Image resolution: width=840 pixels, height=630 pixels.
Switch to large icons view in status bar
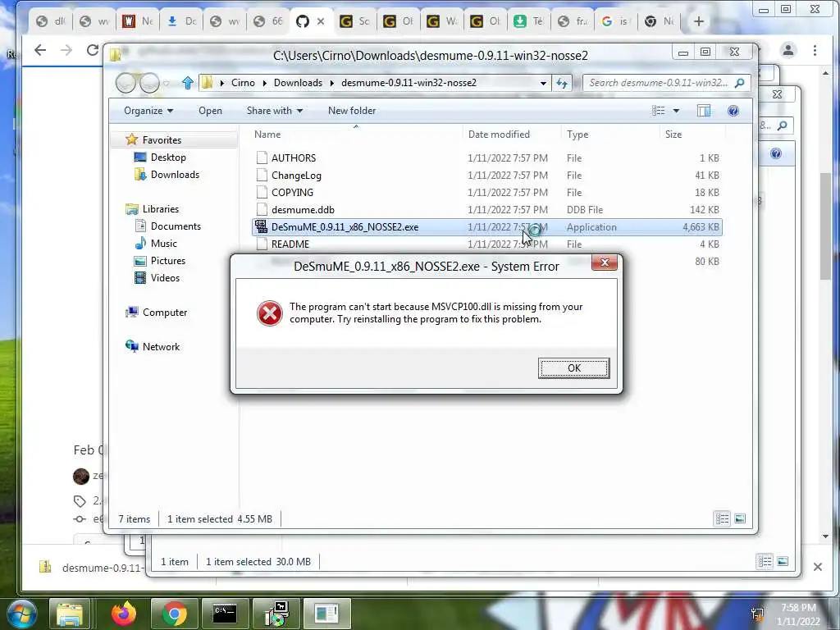[740, 518]
